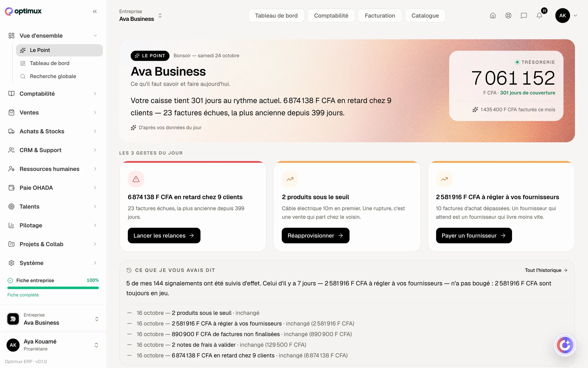Click Lancer les relances button
588x368 pixels.
pos(164,236)
